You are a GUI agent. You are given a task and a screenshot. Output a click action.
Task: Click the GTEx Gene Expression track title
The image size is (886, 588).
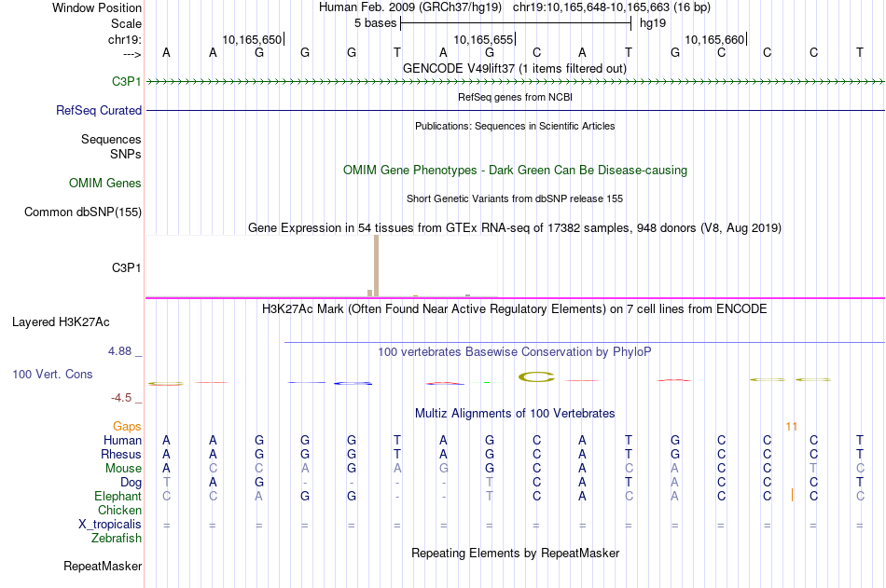(x=515, y=227)
